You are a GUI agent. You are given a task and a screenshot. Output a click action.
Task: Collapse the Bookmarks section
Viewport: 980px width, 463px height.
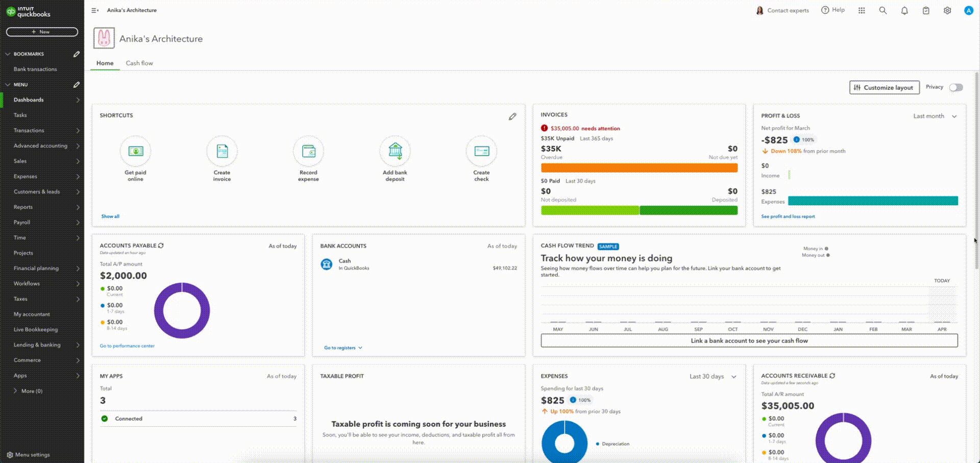click(8, 54)
